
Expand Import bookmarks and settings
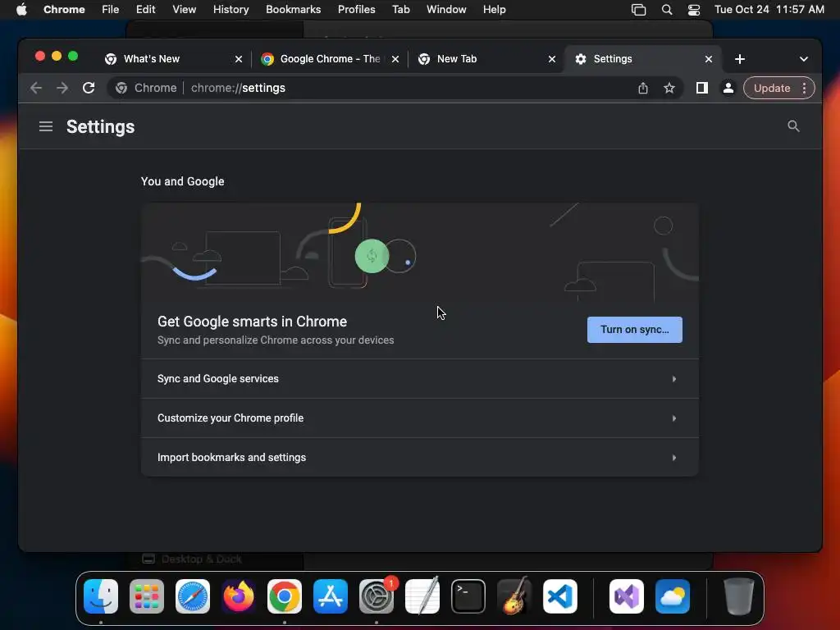pyautogui.click(x=420, y=458)
